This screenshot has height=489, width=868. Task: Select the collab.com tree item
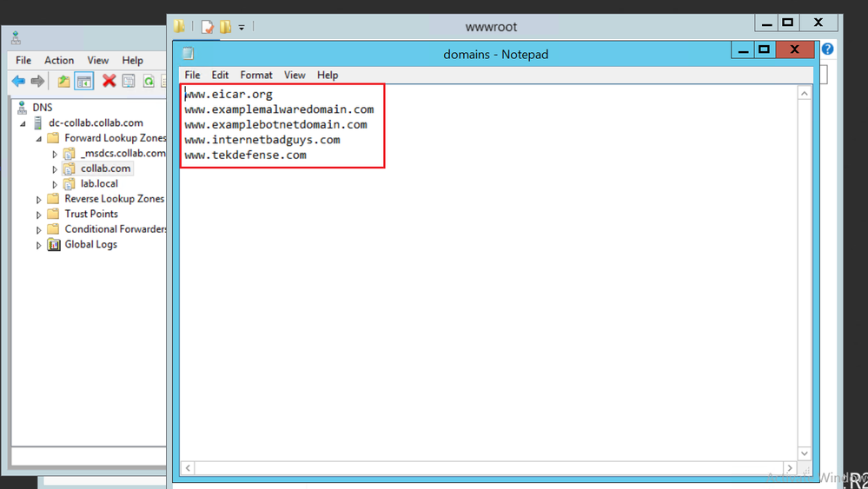click(106, 169)
